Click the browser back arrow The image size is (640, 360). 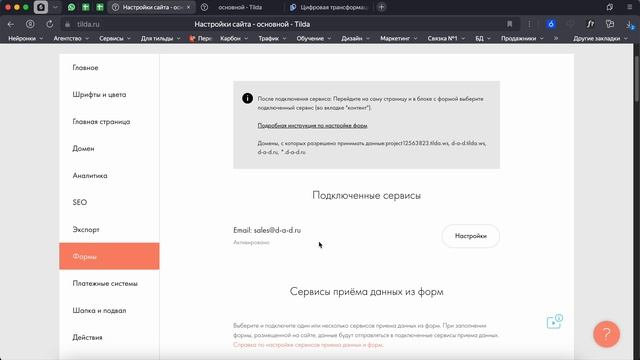pyautogui.click(x=11, y=24)
